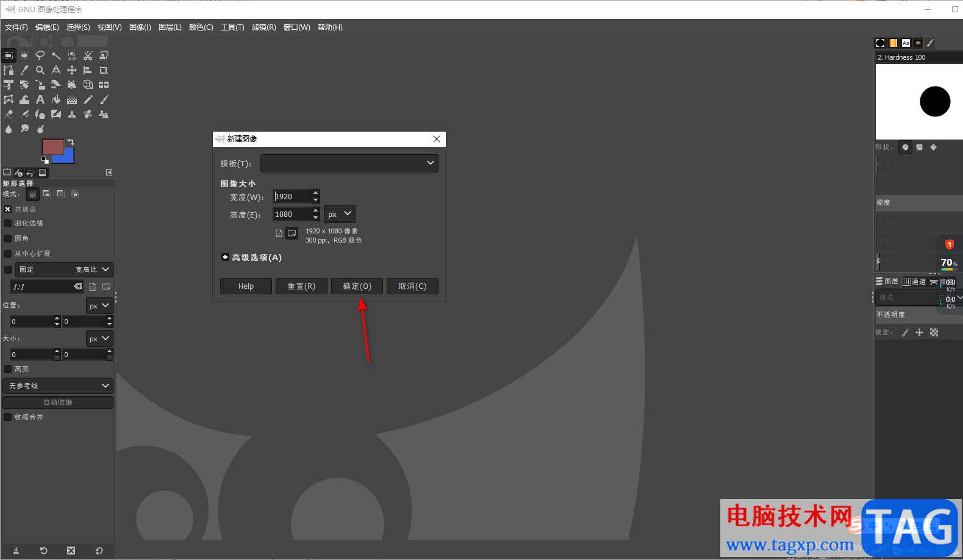Enable the 固定 fixed checkbox
Image resolution: width=963 pixels, height=560 pixels.
click(x=8, y=269)
